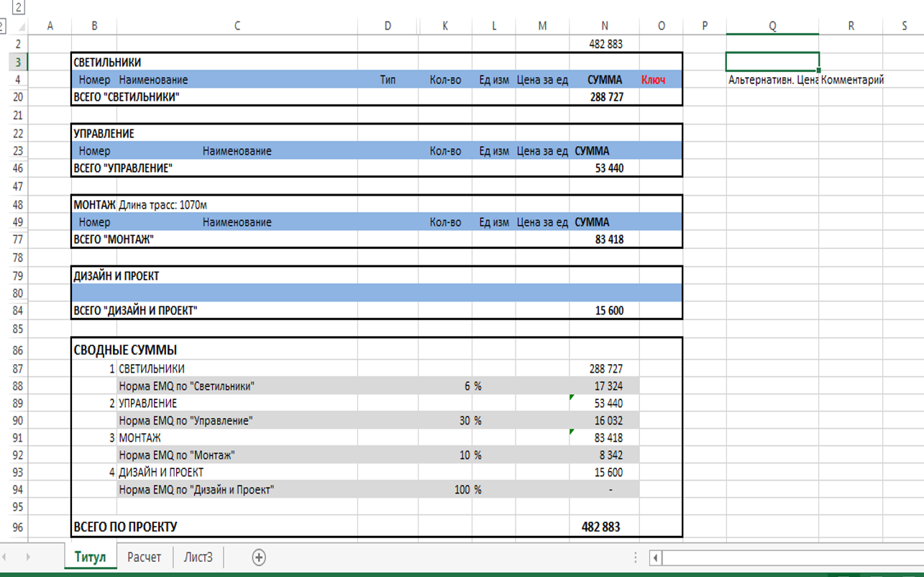Click the Комментарий cell in column R

852,80
